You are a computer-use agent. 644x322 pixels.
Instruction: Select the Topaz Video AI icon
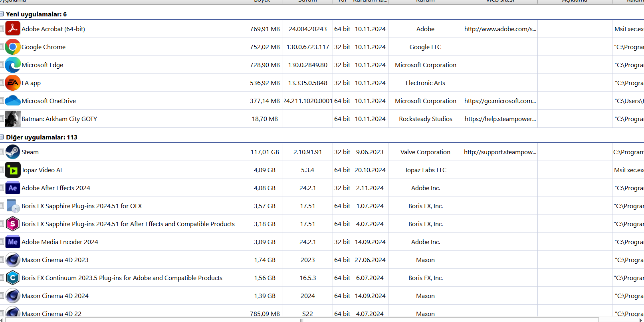click(x=13, y=170)
